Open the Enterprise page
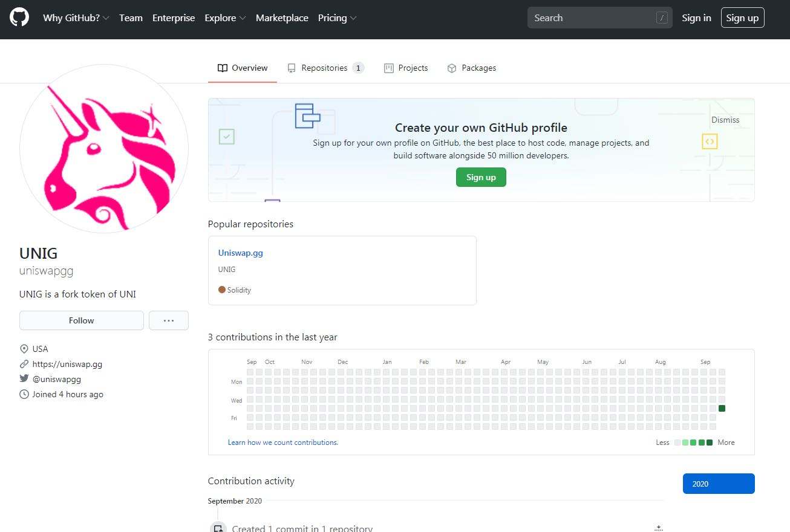 (174, 18)
